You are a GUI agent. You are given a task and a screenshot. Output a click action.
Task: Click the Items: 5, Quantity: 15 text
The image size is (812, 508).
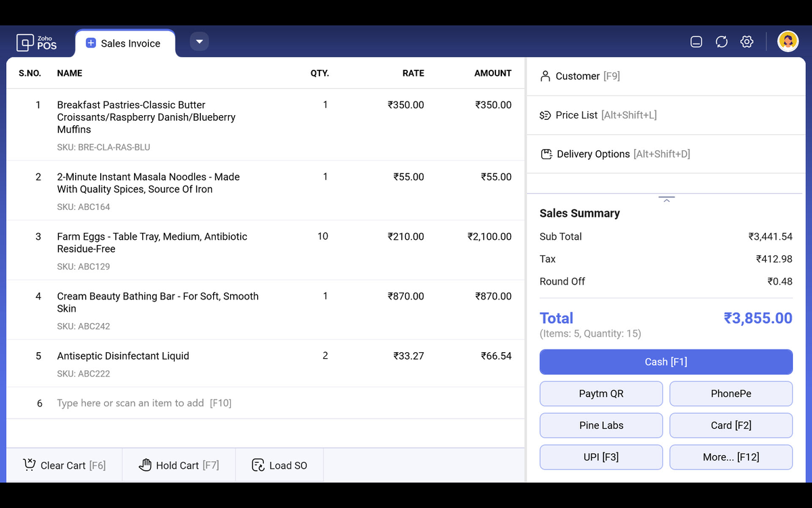(590, 333)
